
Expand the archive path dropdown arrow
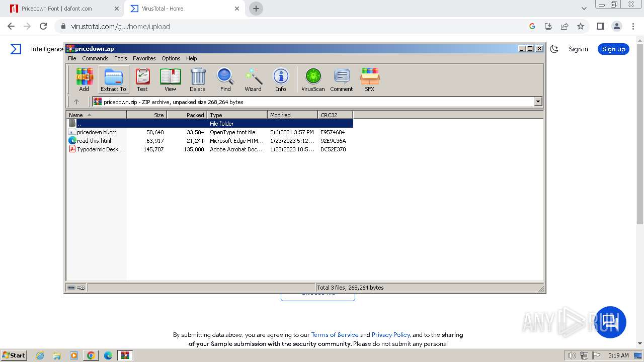coord(538,102)
